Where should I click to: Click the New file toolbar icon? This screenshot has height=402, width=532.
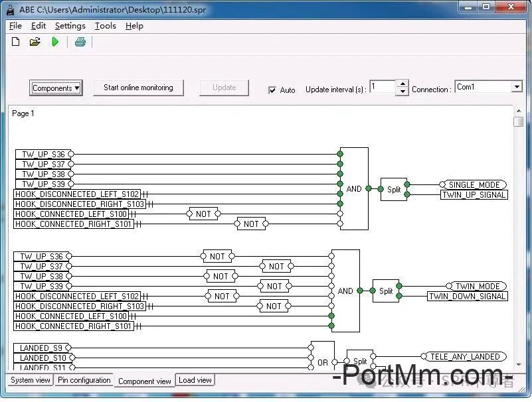coord(16,42)
